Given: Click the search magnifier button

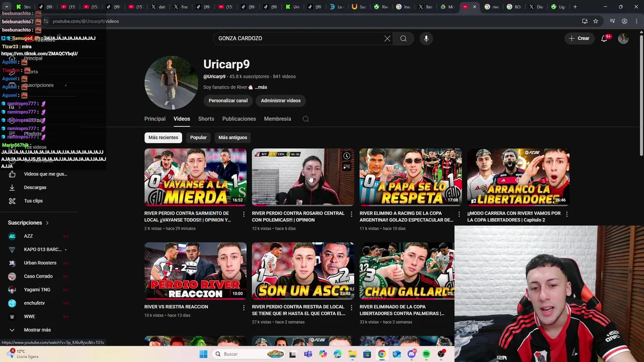Looking at the screenshot, I should coord(404,38).
